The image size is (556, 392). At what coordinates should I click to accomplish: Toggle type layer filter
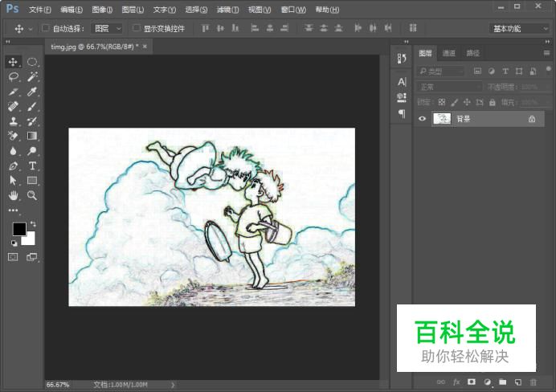tap(505, 71)
